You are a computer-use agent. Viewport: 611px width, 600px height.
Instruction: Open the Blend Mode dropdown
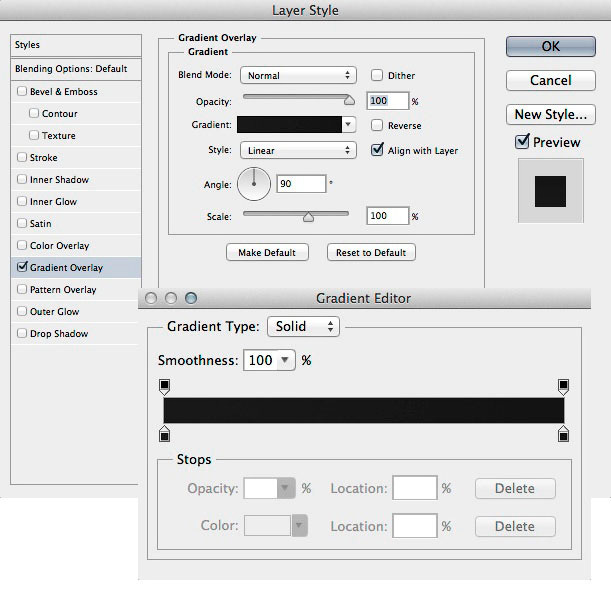coord(298,75)
